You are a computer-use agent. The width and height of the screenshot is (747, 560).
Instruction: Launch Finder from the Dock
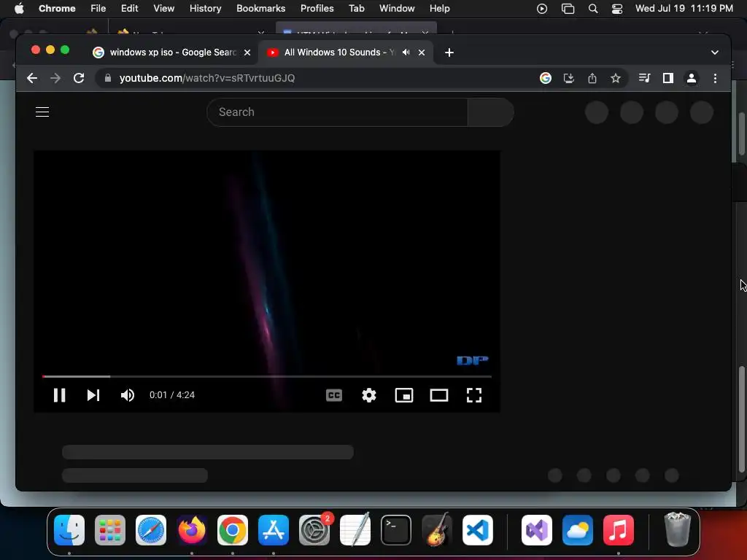(x=69, y=530)
